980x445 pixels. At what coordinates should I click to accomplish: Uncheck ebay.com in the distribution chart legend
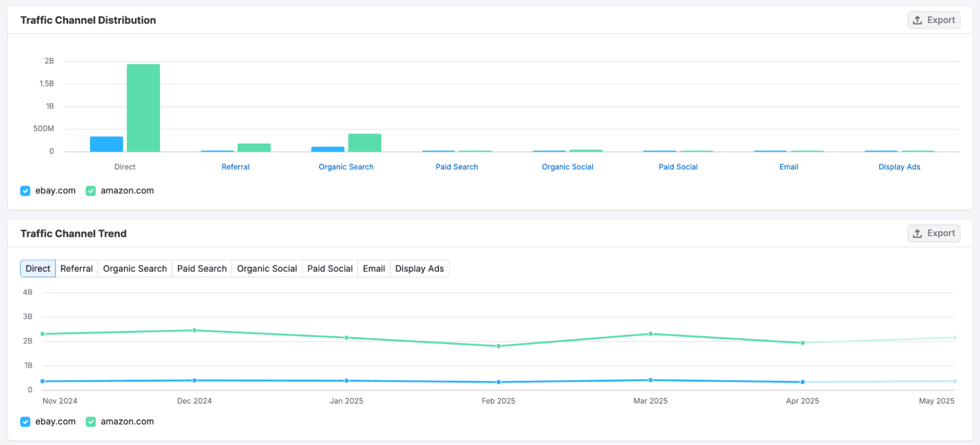click(25, 191)
